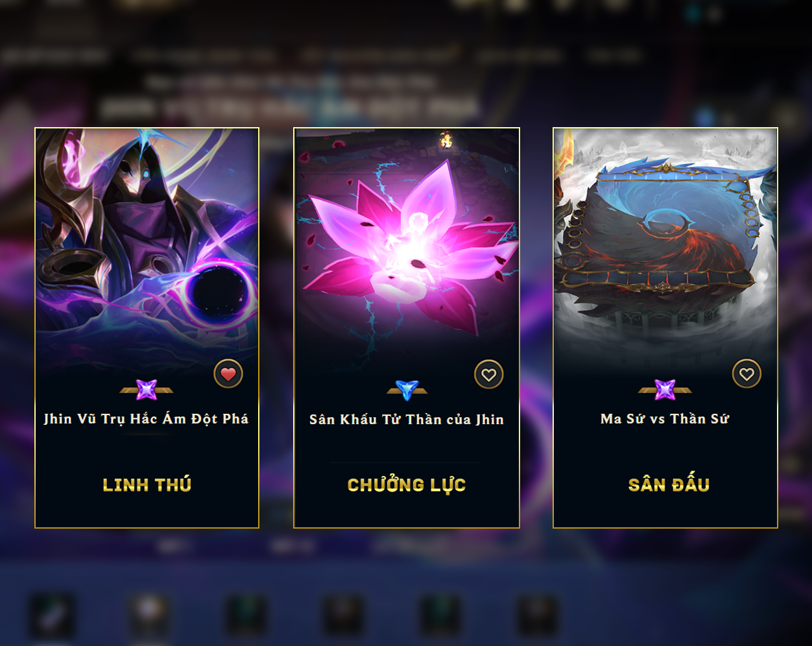Image resolution: width=812 pixels, height=646 pixels.
Task: Click the black hole orb in Jhin's artwork
Action: point(217,292)
